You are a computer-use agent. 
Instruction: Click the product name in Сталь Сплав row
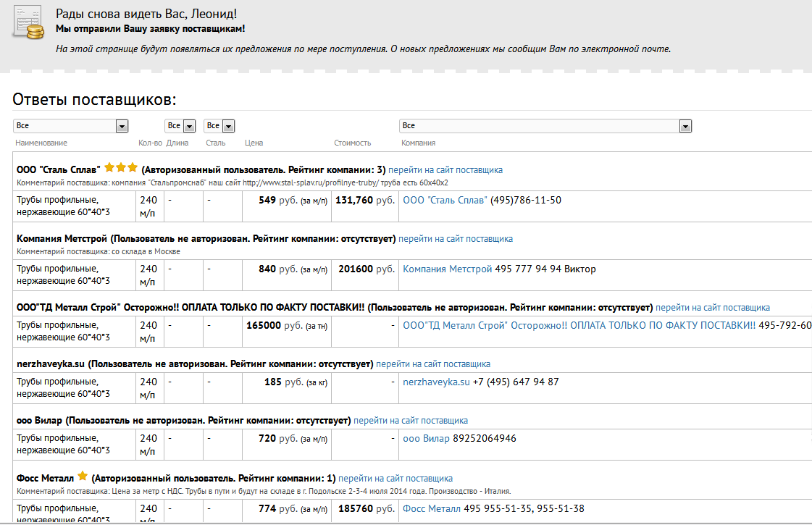tap(63, 206)
